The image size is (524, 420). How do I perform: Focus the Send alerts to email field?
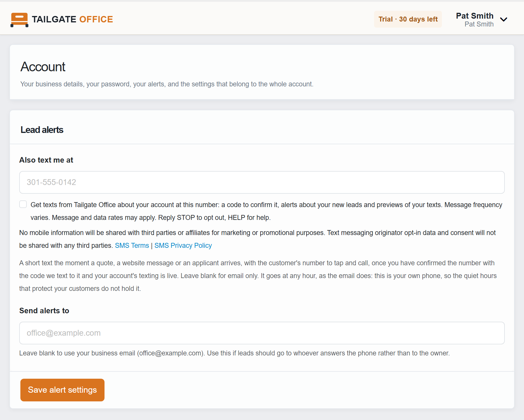[262, 333]
